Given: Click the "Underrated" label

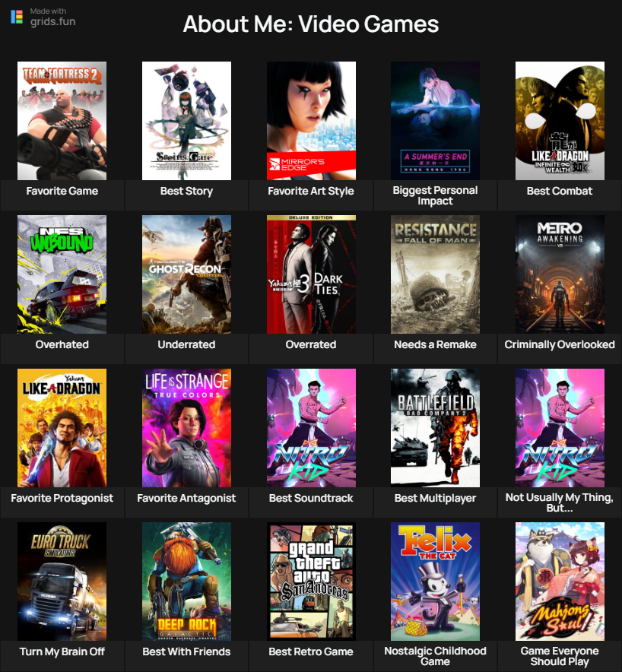Looking at the screenshot, I should pos(186,344).
